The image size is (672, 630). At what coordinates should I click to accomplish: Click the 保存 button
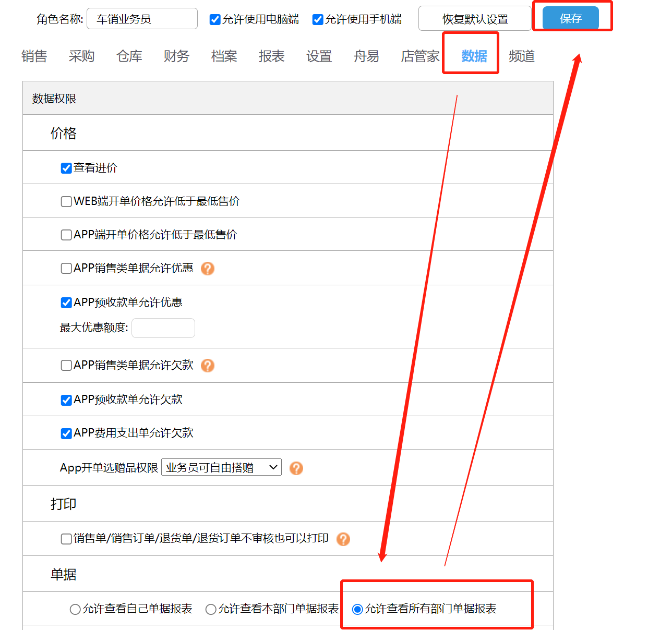(570, 17)
